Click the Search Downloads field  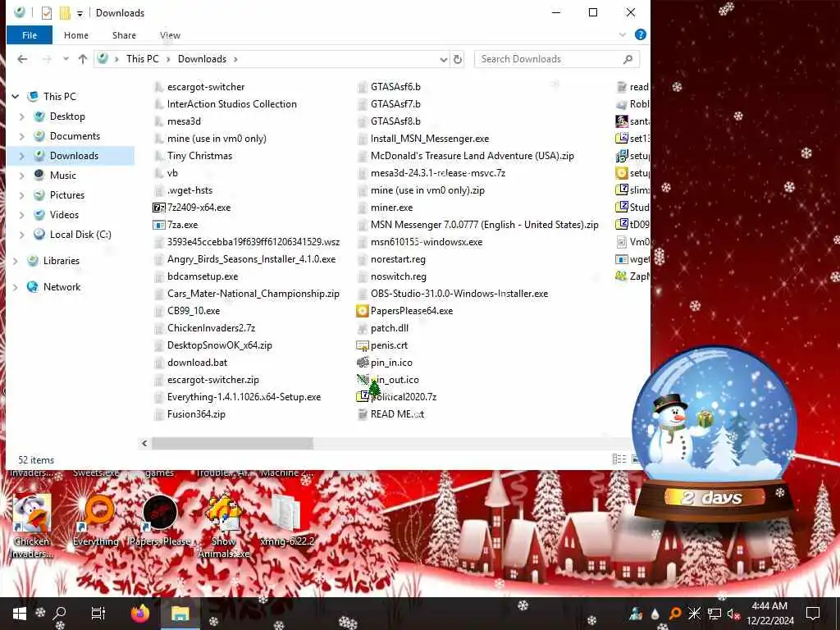(556, 59)
